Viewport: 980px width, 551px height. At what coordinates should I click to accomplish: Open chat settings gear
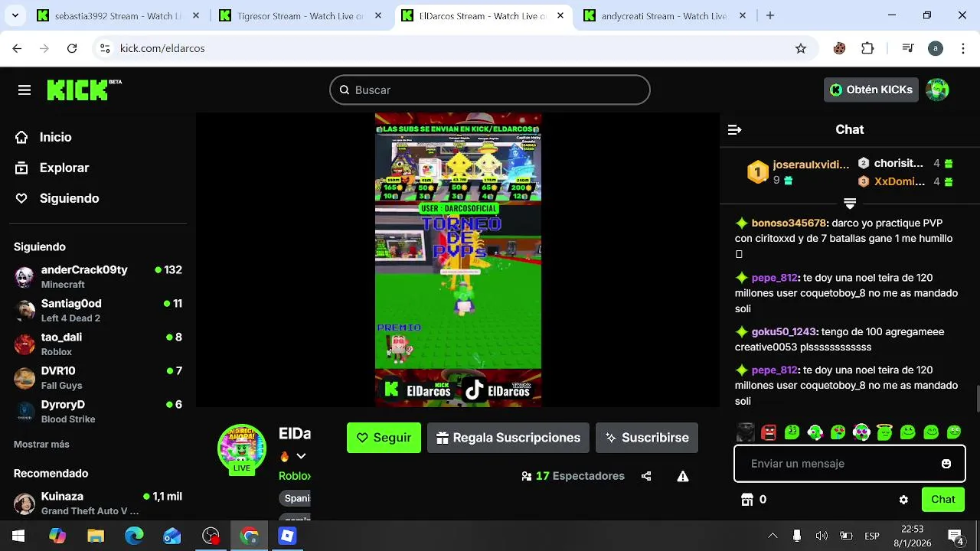tap(903, 500)
